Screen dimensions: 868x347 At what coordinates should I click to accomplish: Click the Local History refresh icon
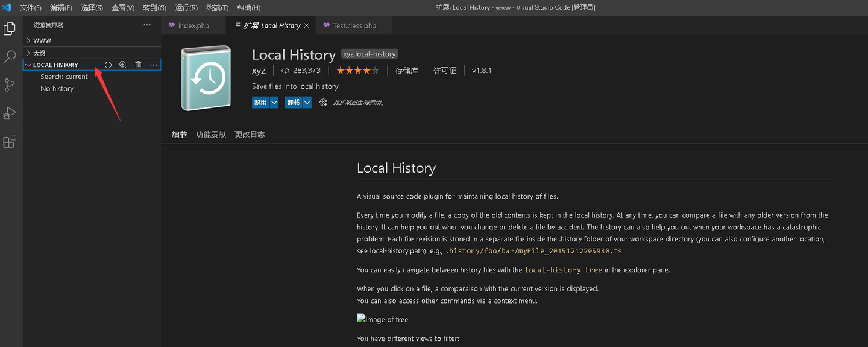click(x=108, y=65)
